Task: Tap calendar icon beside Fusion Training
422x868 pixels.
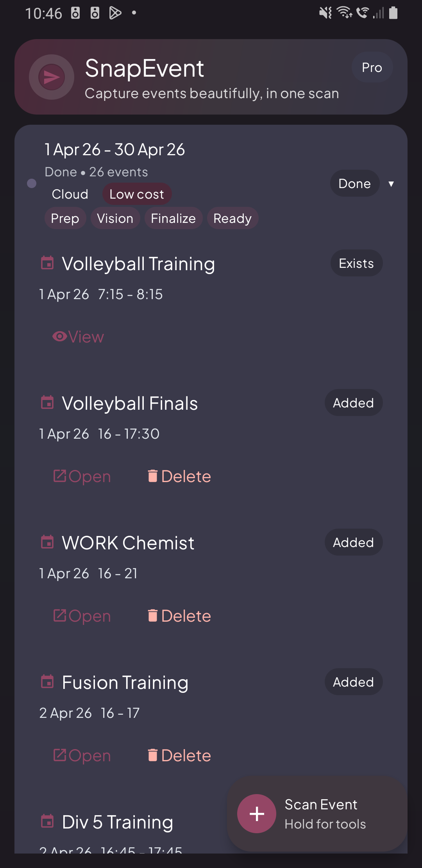Action: pyautogui.click(x=47, y=682)
